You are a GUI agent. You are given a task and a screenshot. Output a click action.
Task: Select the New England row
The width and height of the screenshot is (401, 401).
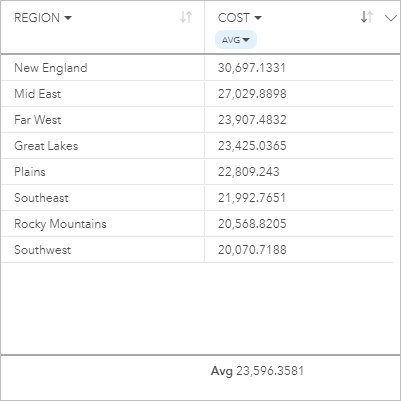coord(197,68)
